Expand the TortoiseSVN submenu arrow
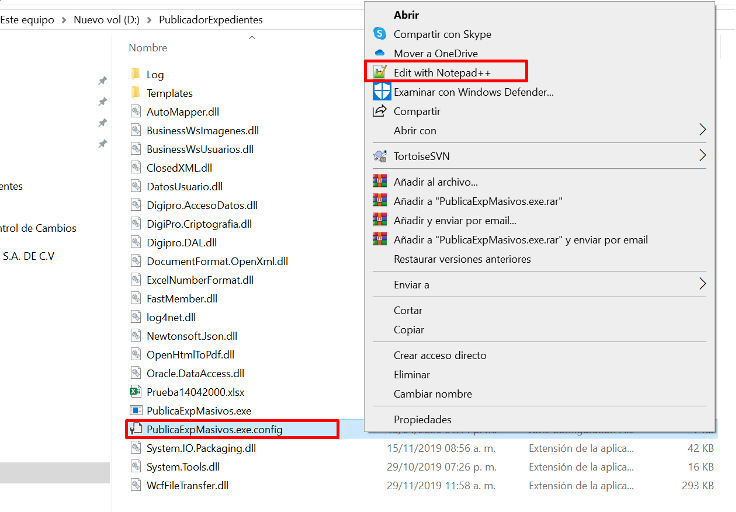Image resolution: width=736 pixels, height=512 pixels. pyautogui.click(x=702, y=156)
